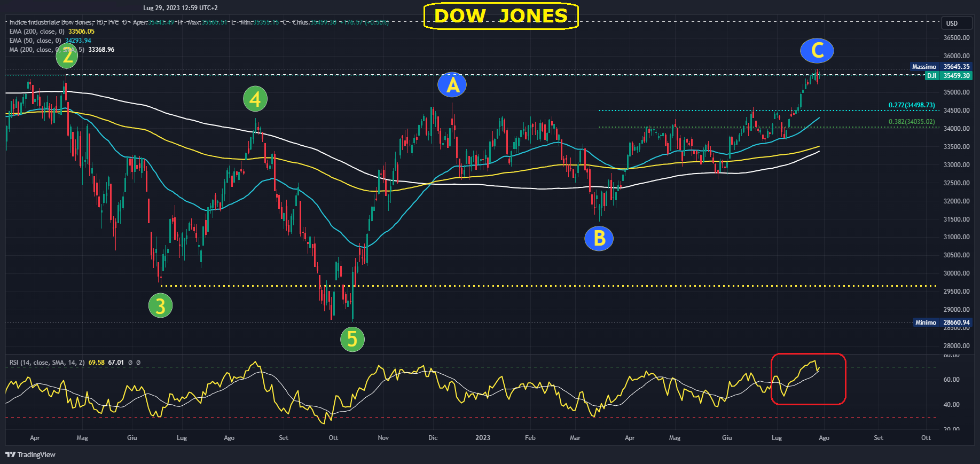980x464 pixels.
Task: Click the Massimo 35645.35 price label
Action: (942, 67)
